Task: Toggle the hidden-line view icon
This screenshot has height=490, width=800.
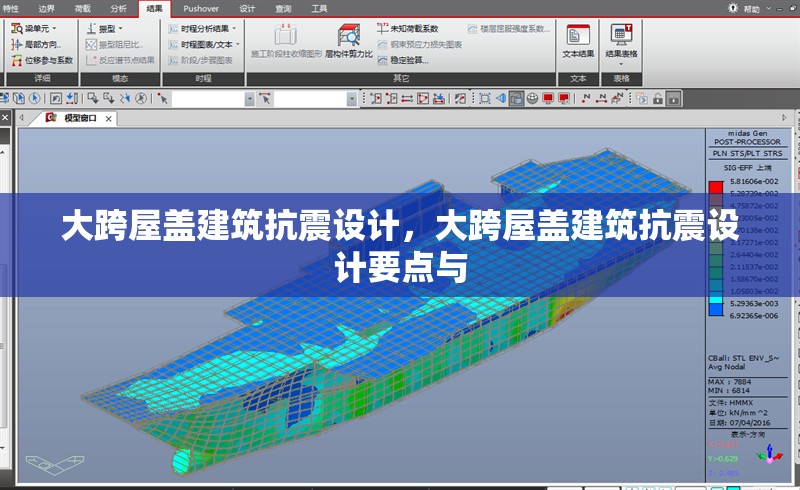Action: tap(516, 99)
